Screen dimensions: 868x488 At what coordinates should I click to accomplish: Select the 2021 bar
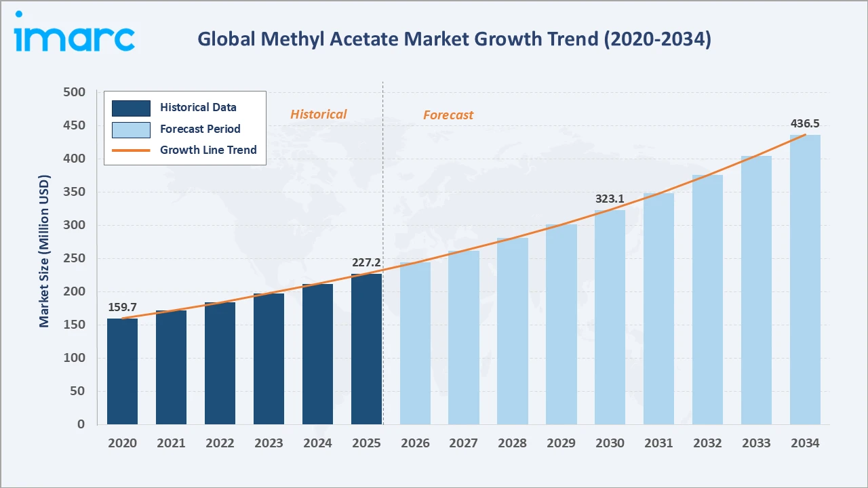click(171, 367)
